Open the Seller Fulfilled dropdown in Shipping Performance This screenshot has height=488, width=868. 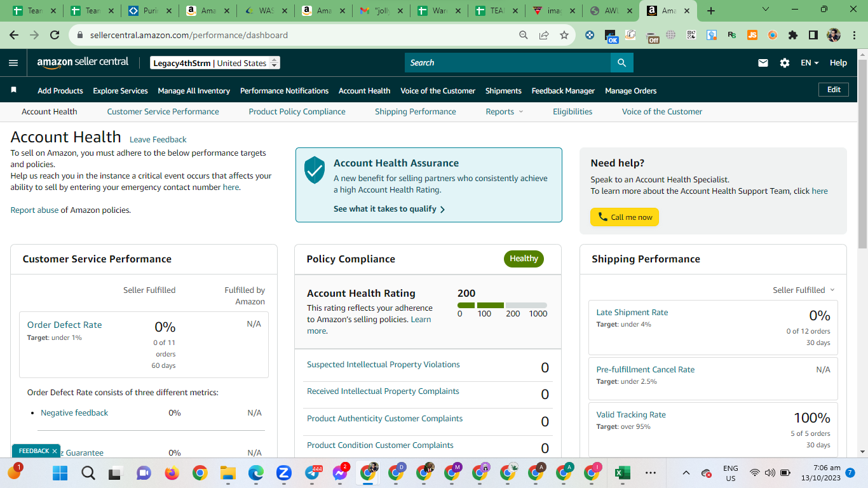coord(804,290)
